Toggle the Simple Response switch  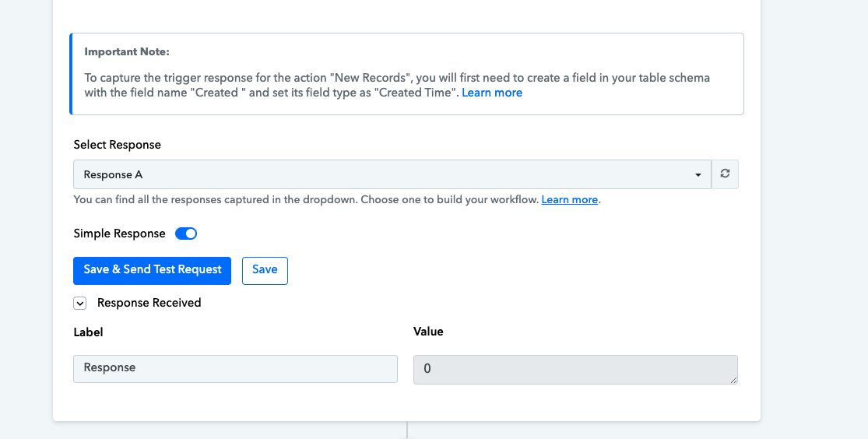186,234
